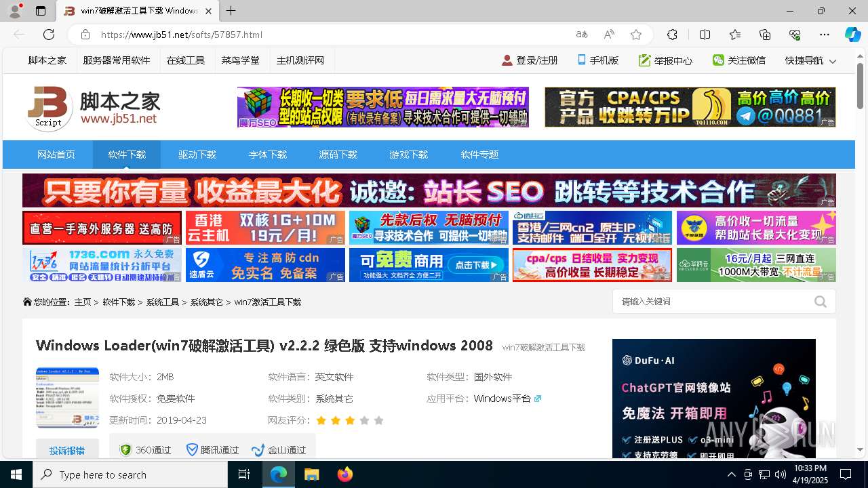Click the keyword search input box
This screenshot has width=868, height=488.
pyautogui.click(x=712, y=302)
